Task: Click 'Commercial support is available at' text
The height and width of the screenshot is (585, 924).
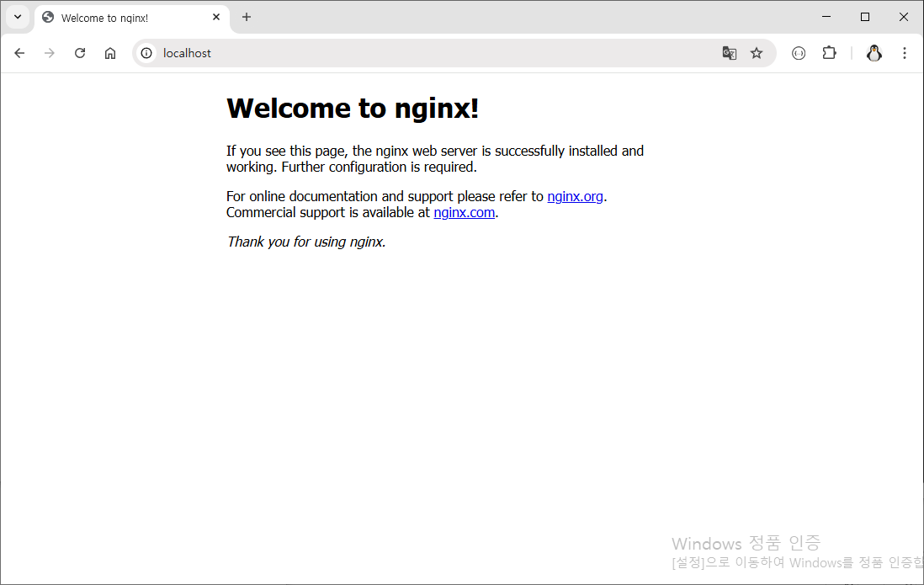Action: 328,212
